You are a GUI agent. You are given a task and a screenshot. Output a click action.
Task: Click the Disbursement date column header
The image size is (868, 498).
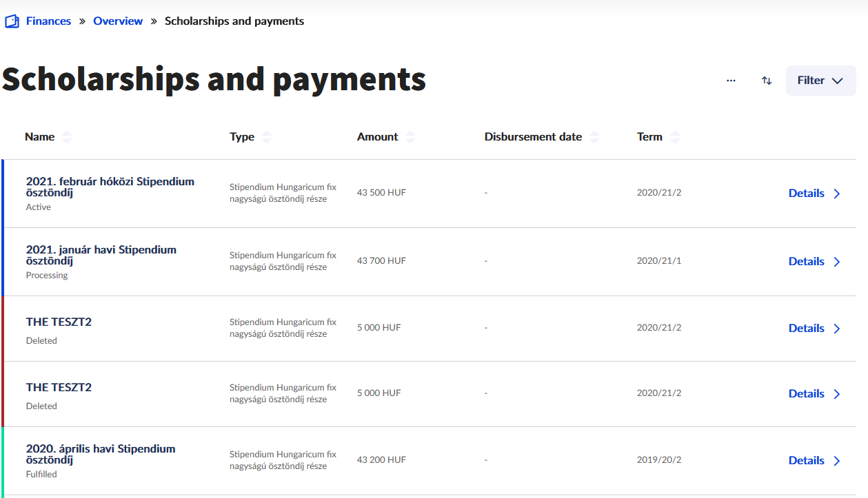533,136
